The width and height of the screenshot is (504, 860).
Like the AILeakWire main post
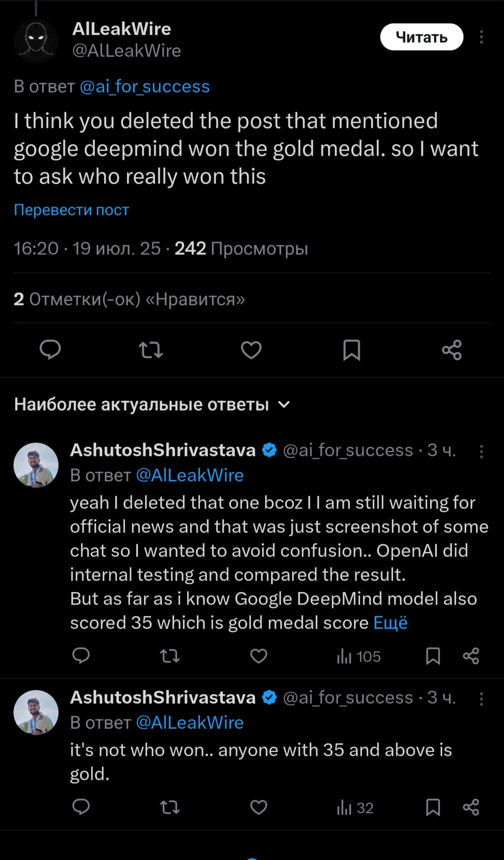(x=251, y=350)
